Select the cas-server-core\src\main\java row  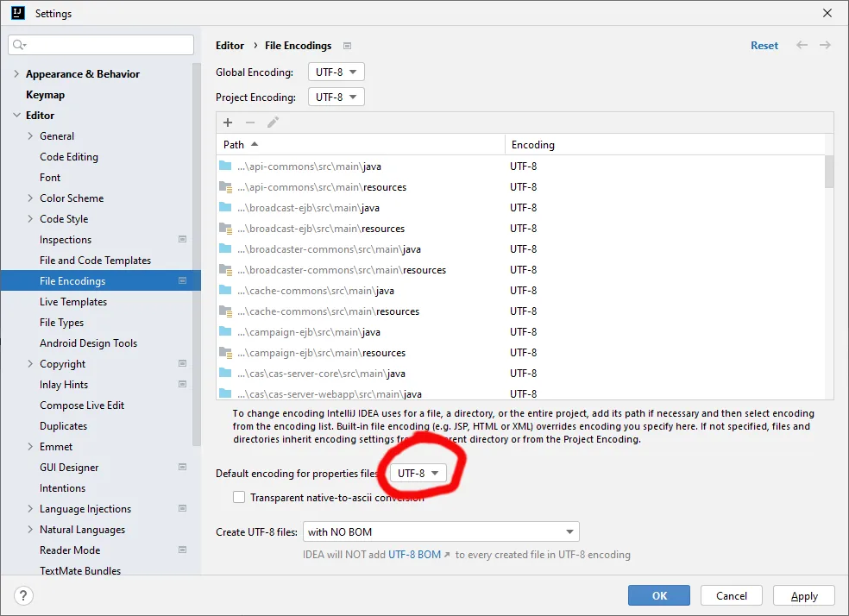(520, 374)
